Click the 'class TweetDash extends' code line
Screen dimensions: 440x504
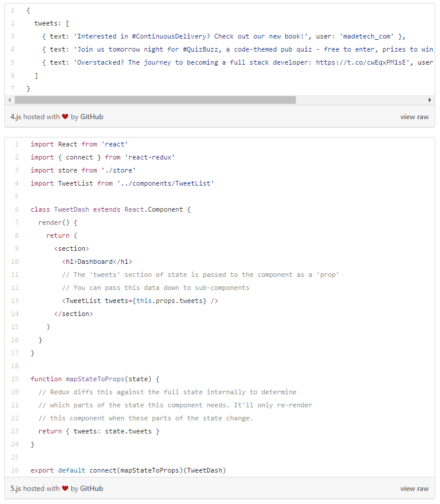pyautogui.click(x=110, y=209)
